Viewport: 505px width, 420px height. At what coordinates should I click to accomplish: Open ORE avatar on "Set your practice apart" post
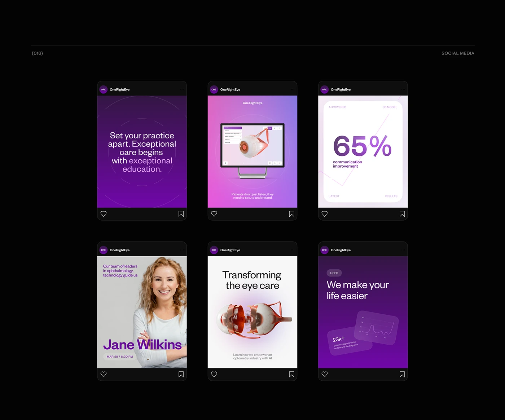(104, 89)
